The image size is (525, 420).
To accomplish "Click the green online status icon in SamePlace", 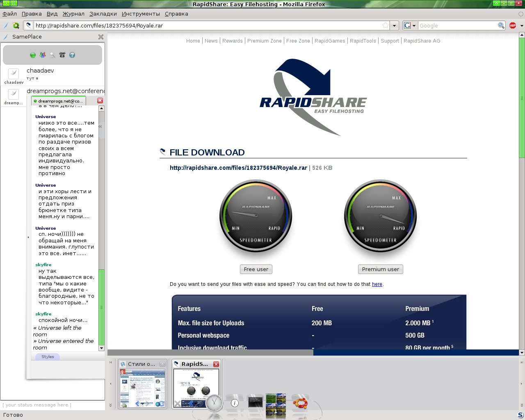I will 33,55.
